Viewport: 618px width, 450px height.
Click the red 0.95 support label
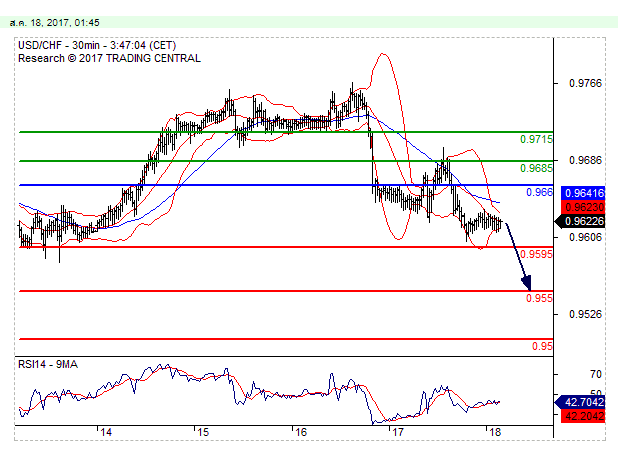click(x=542, y=346)
